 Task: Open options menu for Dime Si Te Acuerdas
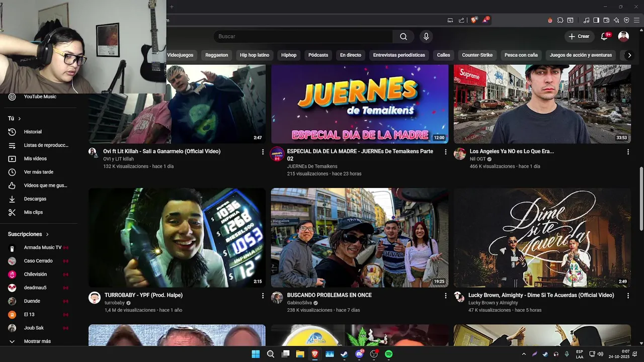(628, 296)
